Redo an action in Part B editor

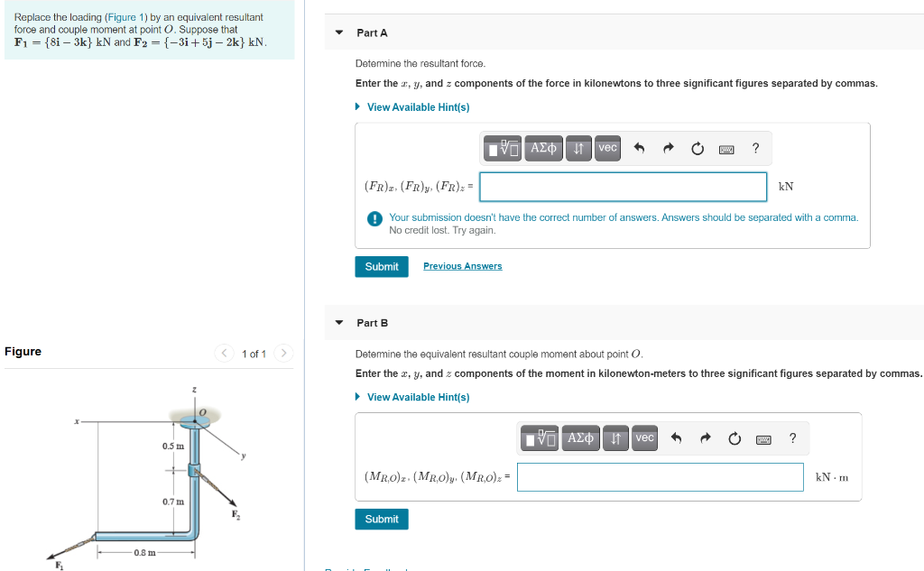(705, 437)
